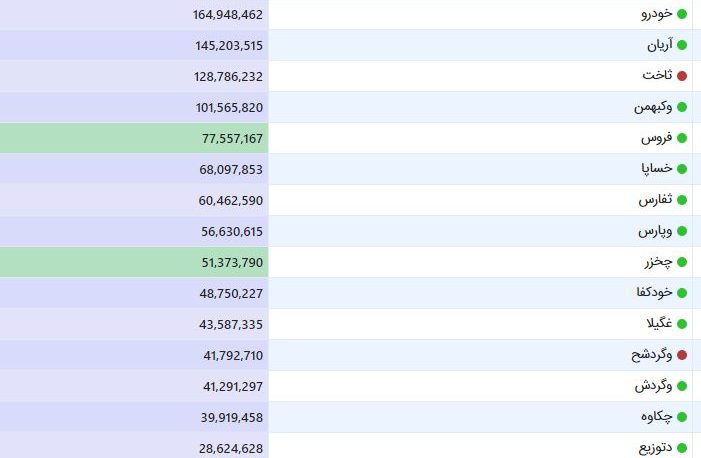Select the خودکفا symbol name
Viewport: 701px width, 458px height.
click(655, 293)
